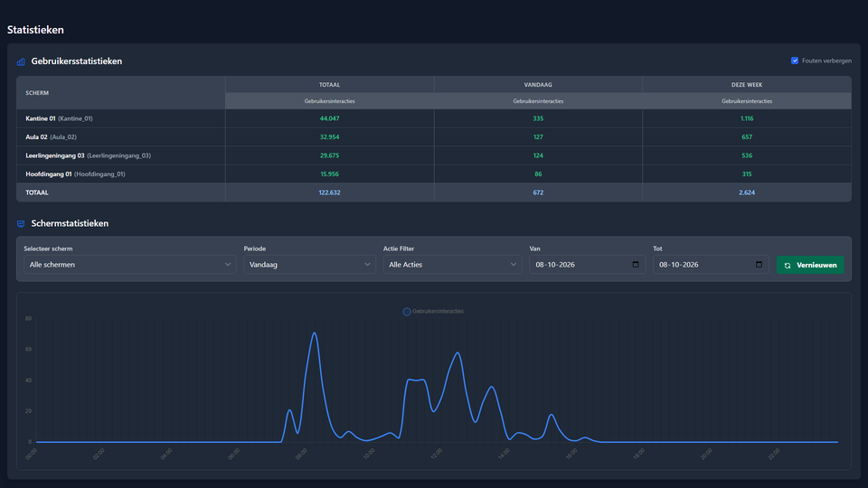This screenshot has height=488, width=868.
Task: Open the Tot date calendar picker icon
Action: pyautogui.click(x=759, y=265)
